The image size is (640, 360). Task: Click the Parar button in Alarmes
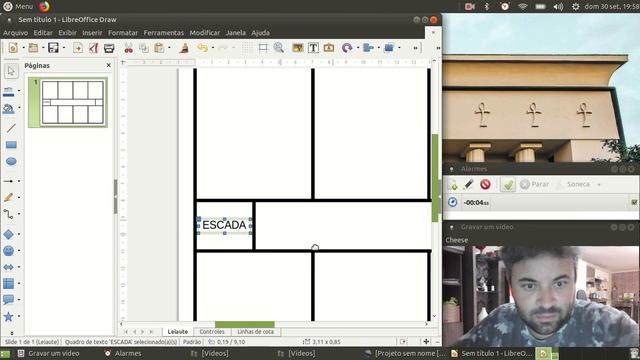[535, 184]
